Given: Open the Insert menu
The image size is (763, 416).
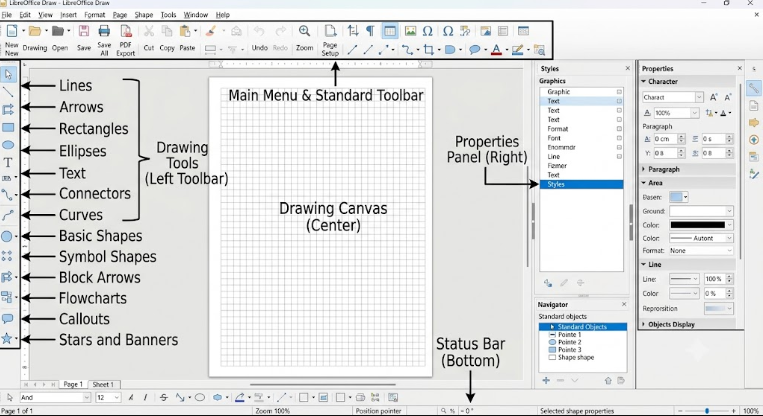Looking at the screenshot, I should [68, 15].
